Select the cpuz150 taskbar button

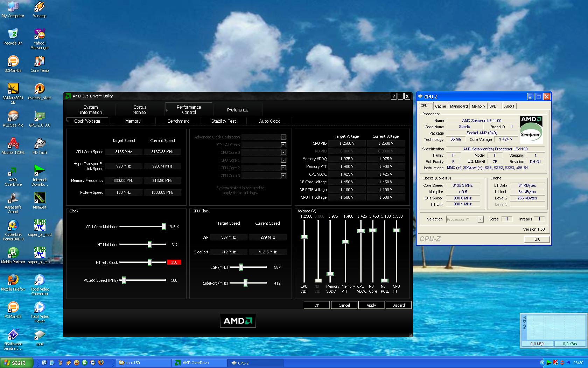coord(143,363)
